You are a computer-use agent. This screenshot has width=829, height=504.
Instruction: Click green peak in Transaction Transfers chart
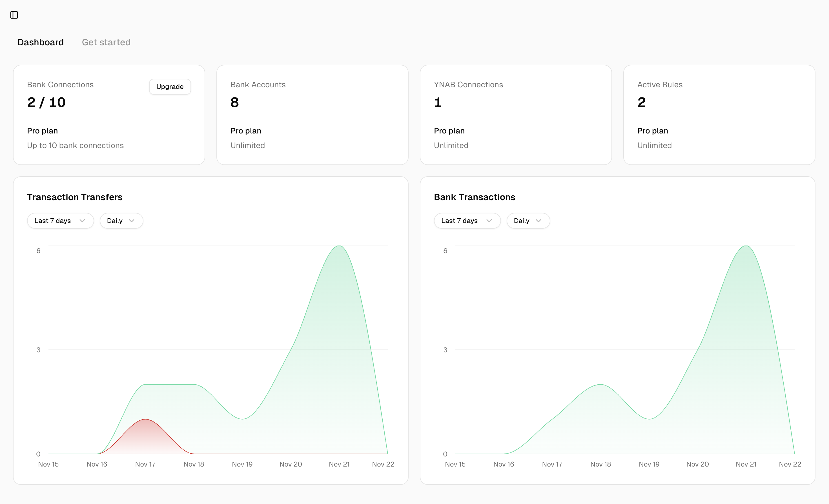click(x=339, y=246)
